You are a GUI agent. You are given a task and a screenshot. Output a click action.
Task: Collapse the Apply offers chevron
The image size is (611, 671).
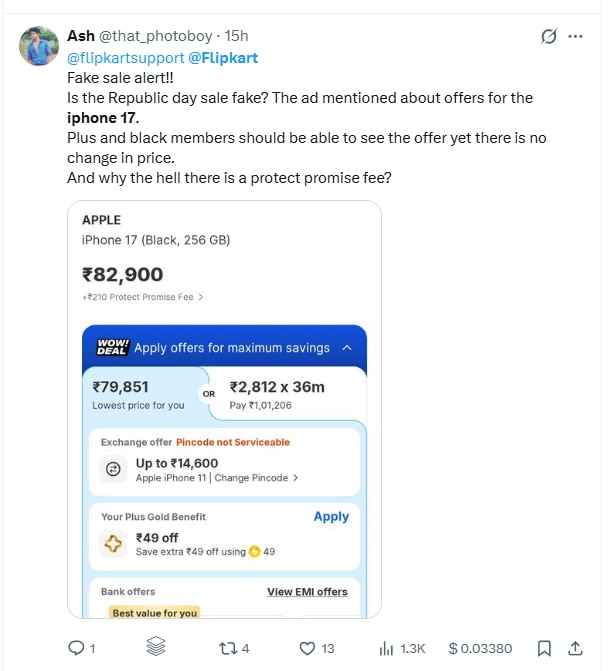(x=347, y=348)
